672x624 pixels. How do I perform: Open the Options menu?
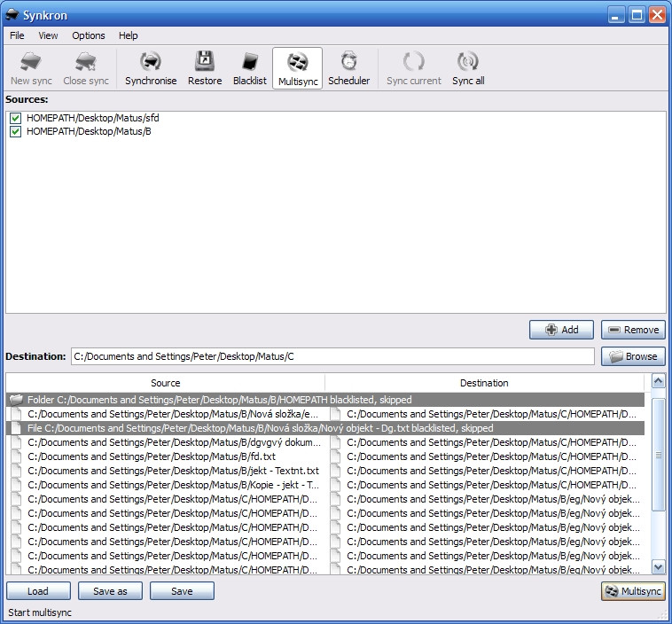pos(89,35)
